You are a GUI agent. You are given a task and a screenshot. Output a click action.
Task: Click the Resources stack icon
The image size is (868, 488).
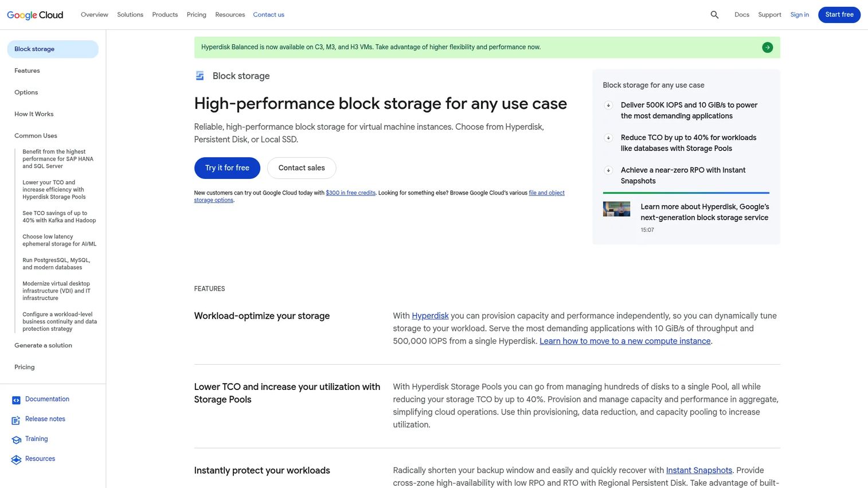[x=16, y=460]
